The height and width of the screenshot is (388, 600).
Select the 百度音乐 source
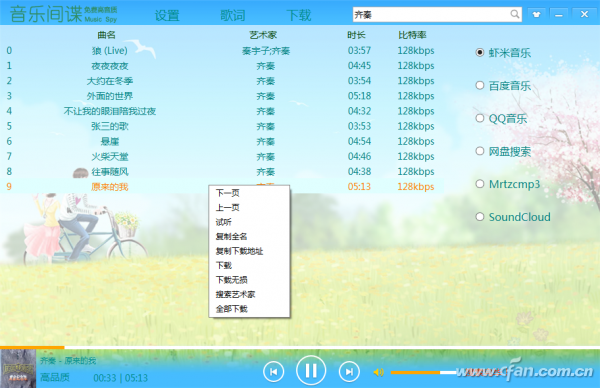[503, 86]
